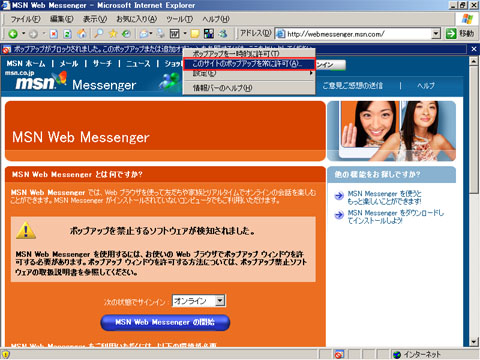Click the Mail envelope toolbar icon
This screenshot has height=360, width=480.
pyautogui.click(x=144, y=34)
